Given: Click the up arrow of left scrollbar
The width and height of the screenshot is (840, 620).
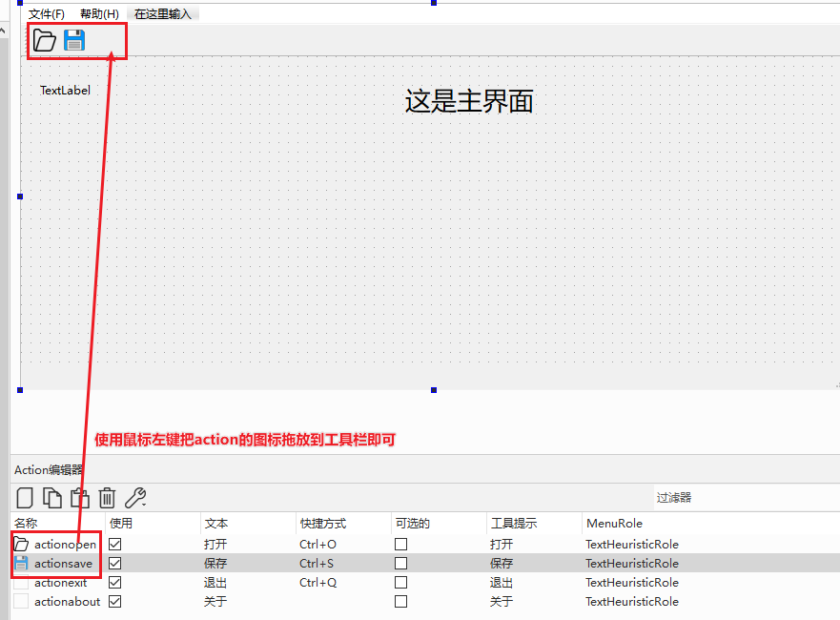Looking at the screenshot, I should coord(3,31).
